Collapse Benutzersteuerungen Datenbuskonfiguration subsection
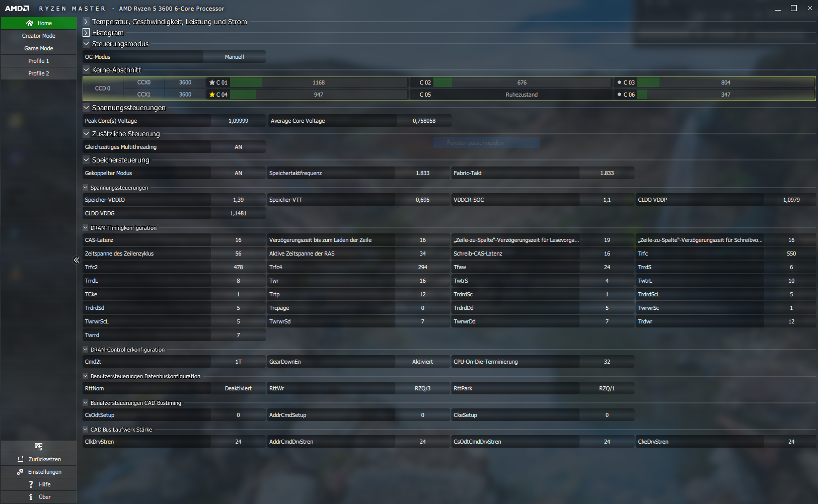Image resolution: width=818 pixels, height=504 pixels. [86, 376]
